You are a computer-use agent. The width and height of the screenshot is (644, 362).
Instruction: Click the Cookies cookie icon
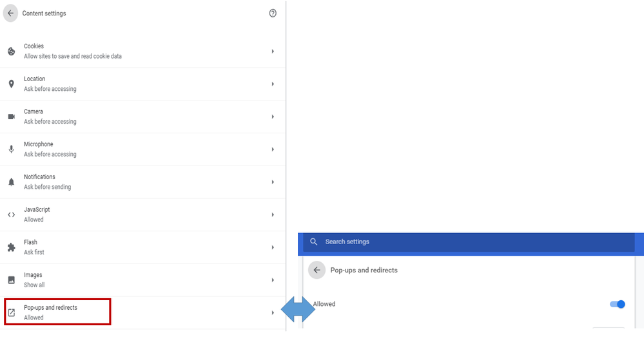[x=11, y=52]
